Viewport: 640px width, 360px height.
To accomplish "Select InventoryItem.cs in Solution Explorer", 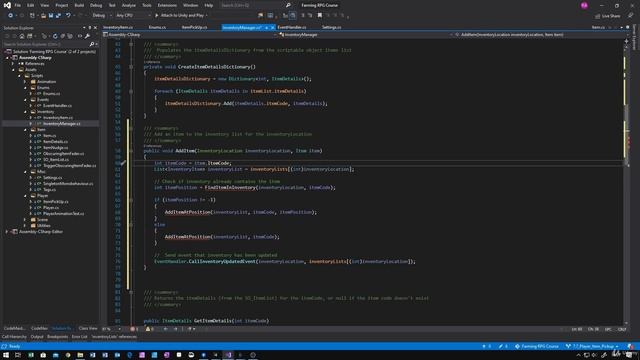I will (58, 118).
